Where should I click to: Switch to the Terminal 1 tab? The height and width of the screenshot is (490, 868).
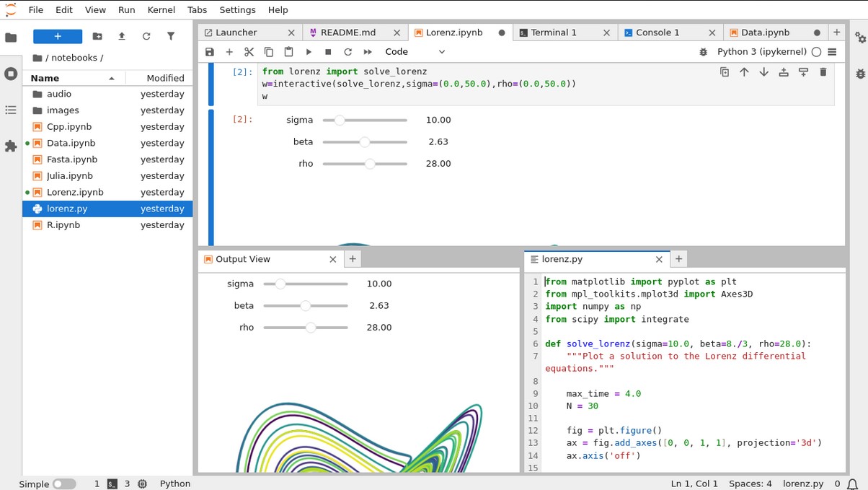tap(554, 32)
